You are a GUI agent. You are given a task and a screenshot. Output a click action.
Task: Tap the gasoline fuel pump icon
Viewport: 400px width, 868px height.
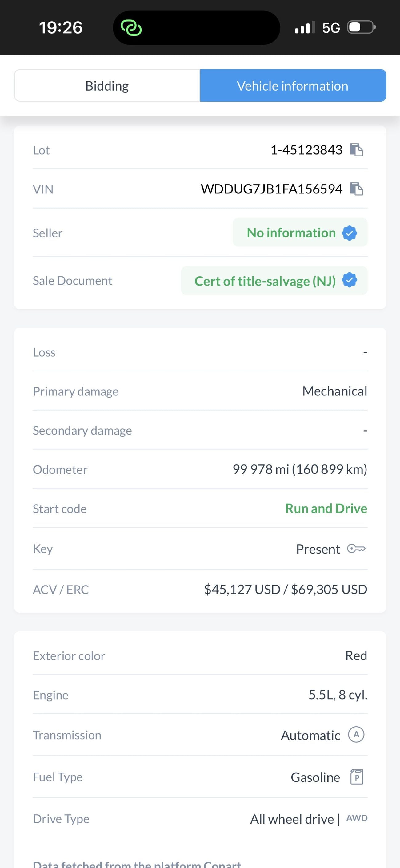point(357,776)
